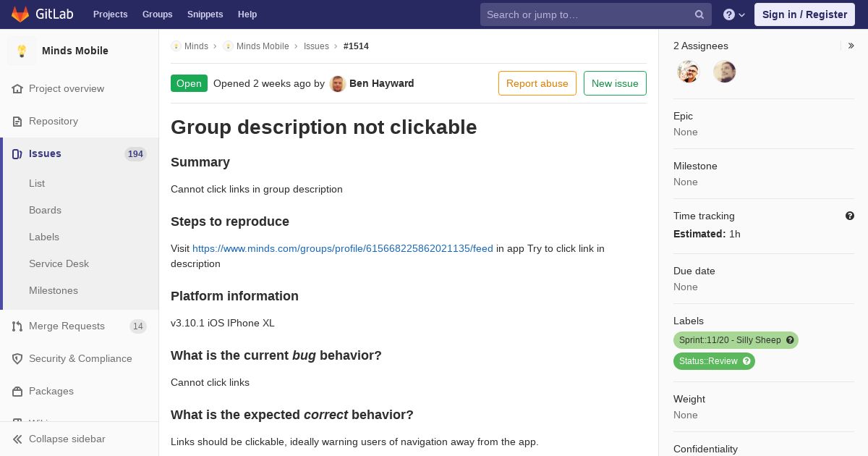The height and width of the screenshot is (456, 868).
Task: Click the first assignee avatar
Action: (x=689, y=72)
